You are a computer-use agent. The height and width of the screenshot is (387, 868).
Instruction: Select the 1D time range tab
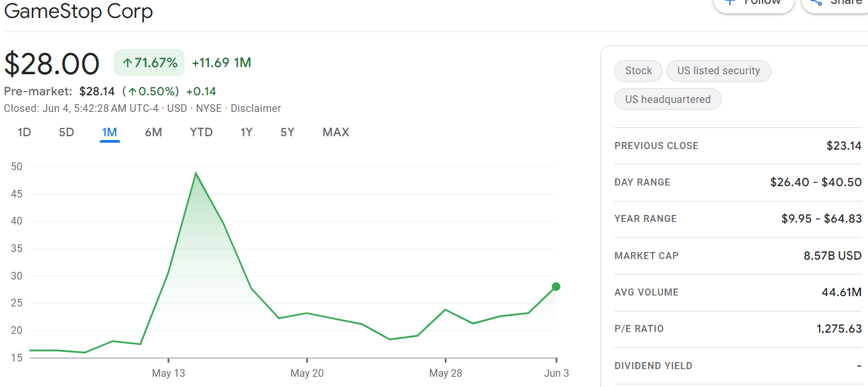[24, 132]
